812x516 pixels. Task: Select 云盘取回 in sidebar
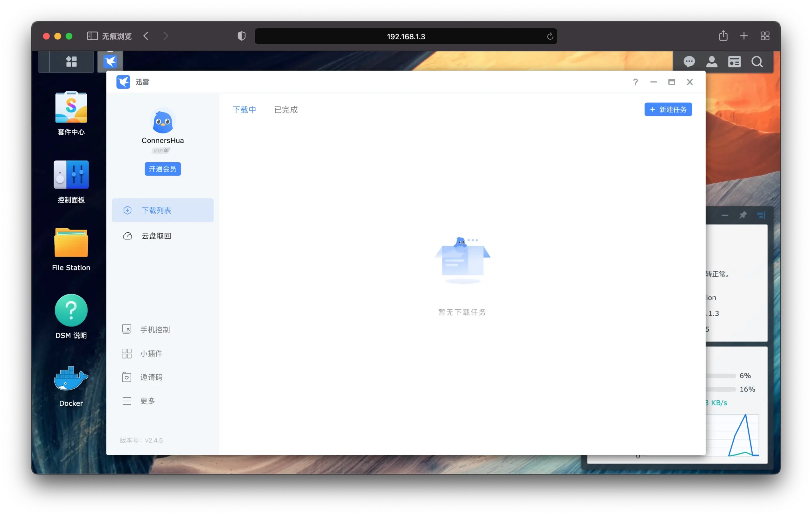(x=162, y=236)
